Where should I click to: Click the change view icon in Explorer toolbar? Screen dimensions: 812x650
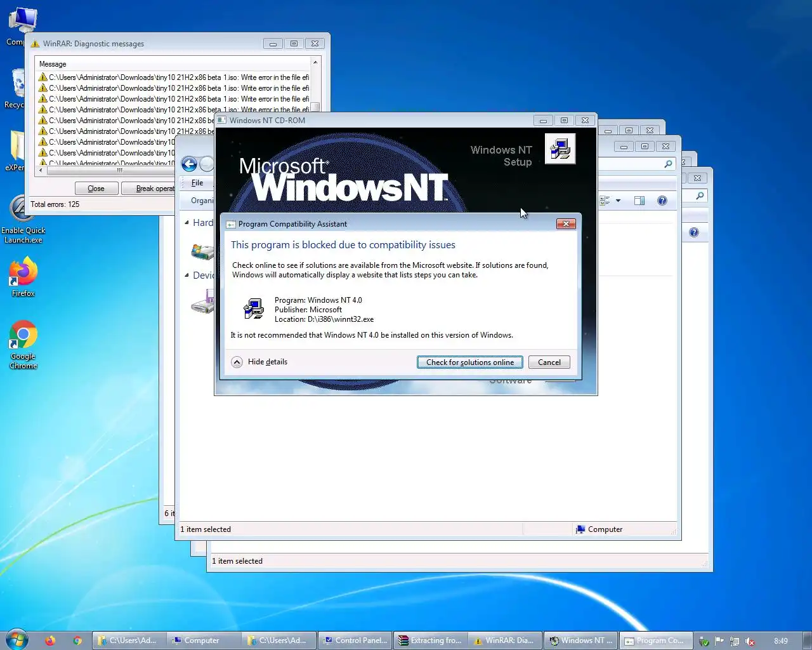pyautogui.click(x=605, y=201)
